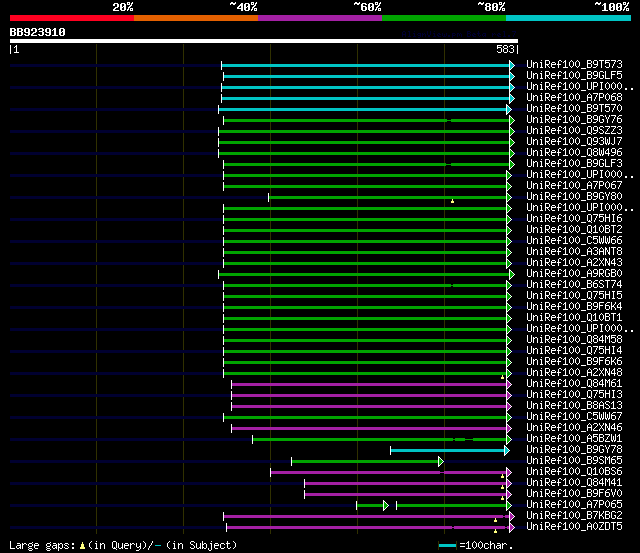Click the purple ~60% identity legend segment
The image size is (640, 553).
[320, 18]
